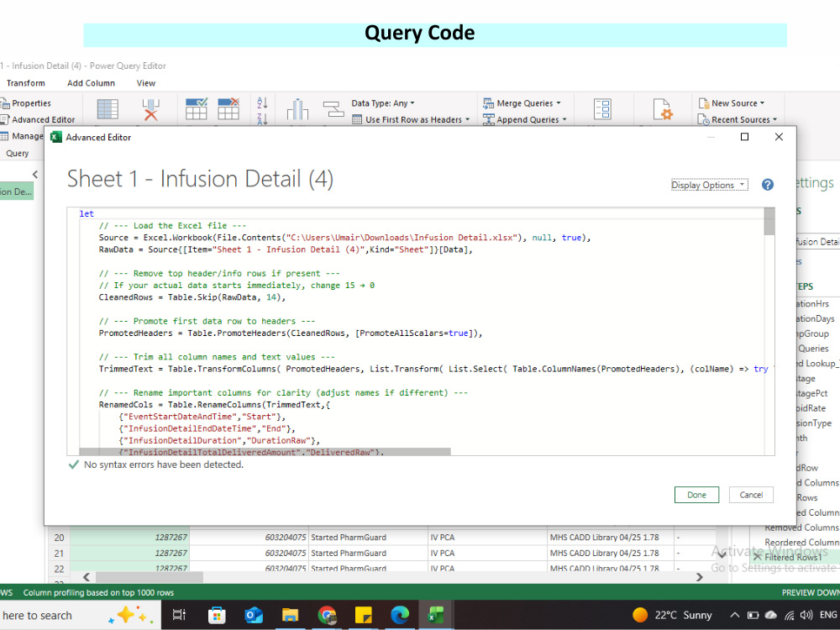
Task: Click the network icon in system tray
Action: coord(789,615)
